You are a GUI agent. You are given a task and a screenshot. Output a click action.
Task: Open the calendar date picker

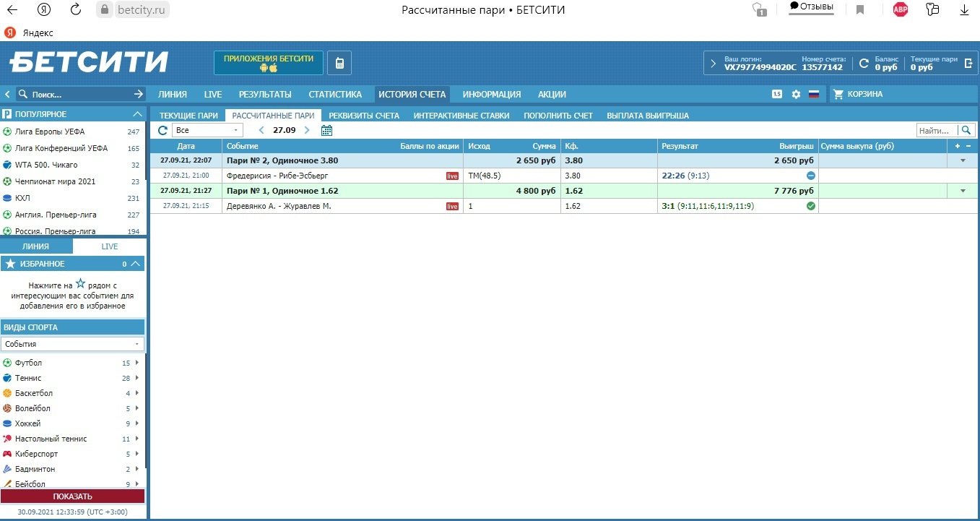(x=326, y=130)
